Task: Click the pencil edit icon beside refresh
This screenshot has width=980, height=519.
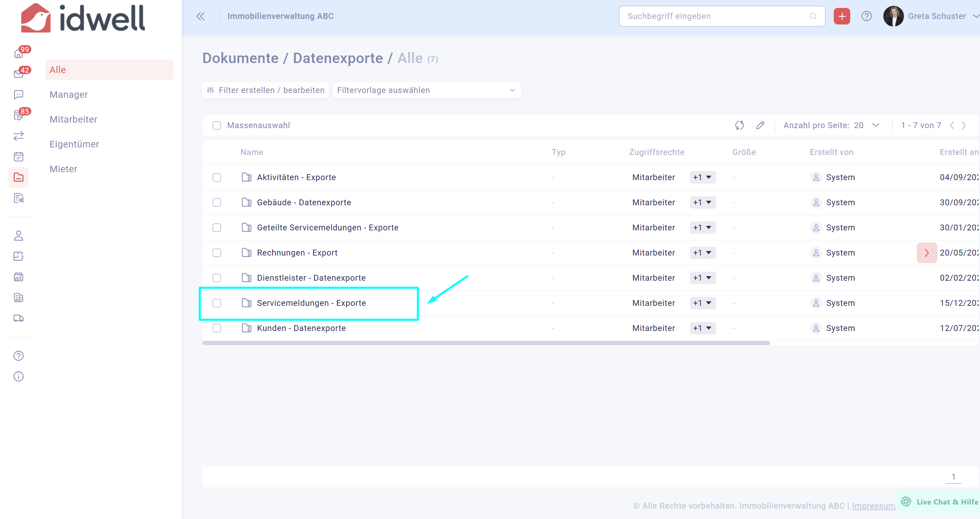Action: coord(760,125)
